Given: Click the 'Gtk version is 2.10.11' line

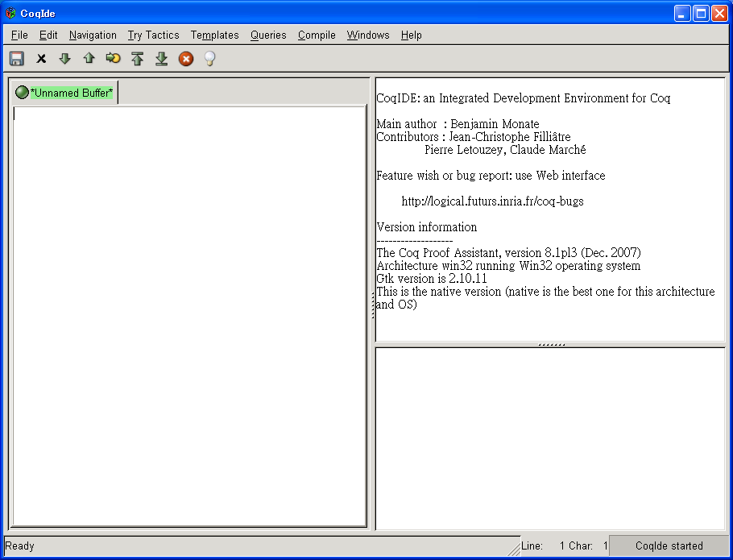Looking at the screenshot, I should [432, 279].
